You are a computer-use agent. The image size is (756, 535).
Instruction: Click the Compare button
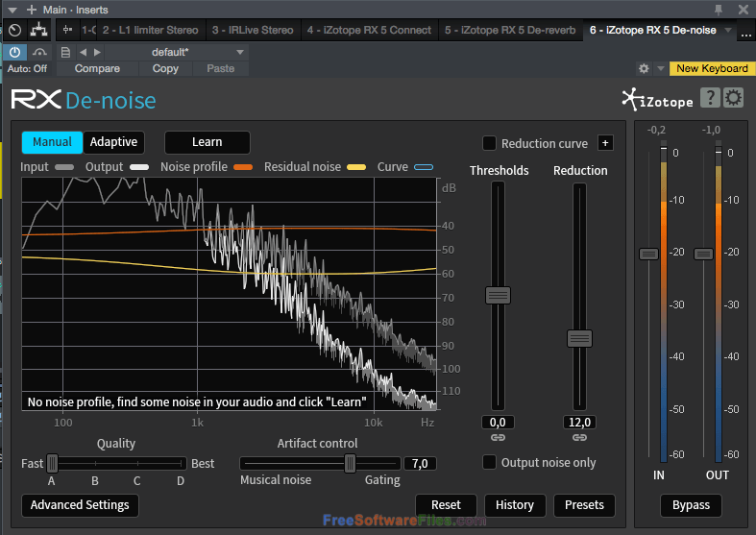point(97,68)
